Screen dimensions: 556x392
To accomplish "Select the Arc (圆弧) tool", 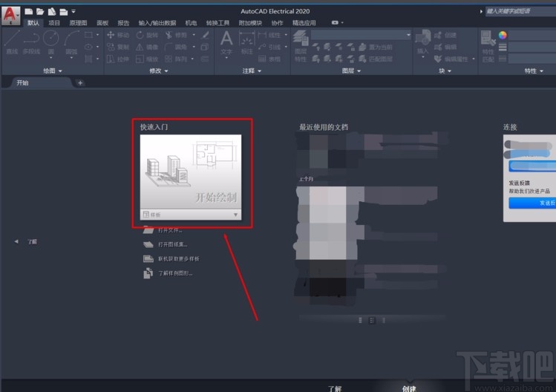I will click(71, 42).
